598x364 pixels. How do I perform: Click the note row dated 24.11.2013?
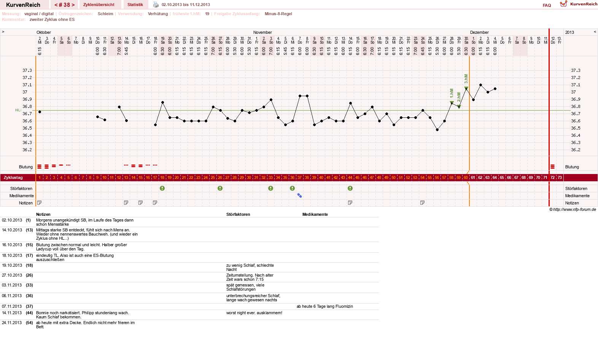pos(189,325)
